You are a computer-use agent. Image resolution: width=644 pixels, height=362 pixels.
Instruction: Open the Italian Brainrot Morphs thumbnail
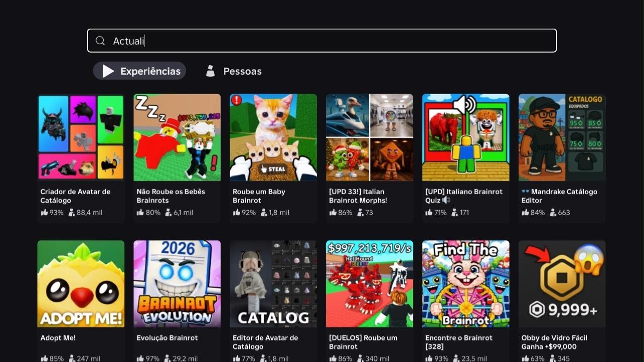pyautogui.click(x=369, y=137)
